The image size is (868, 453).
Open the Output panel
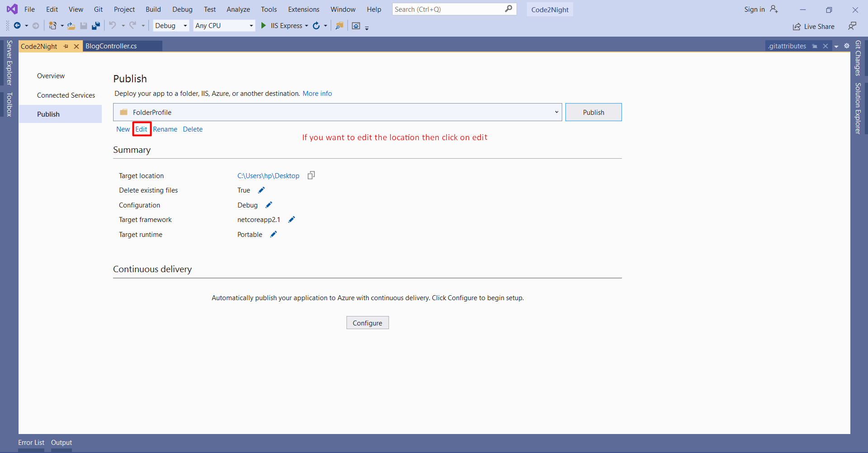coord(62,443)
